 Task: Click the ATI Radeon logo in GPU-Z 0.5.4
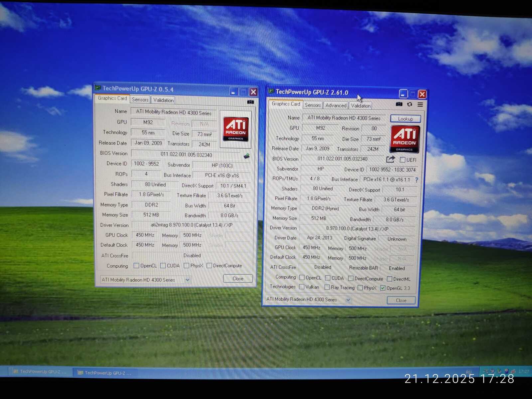[235, 129]
